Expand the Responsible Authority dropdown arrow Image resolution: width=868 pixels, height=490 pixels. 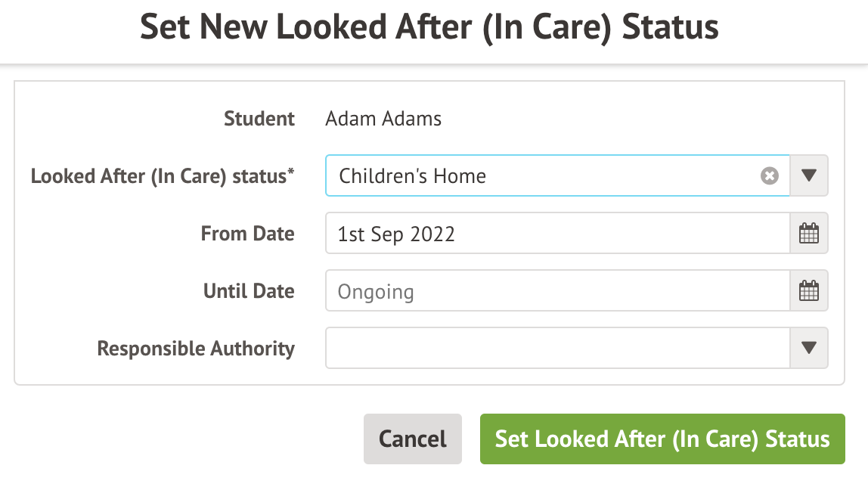click(809, 348)
